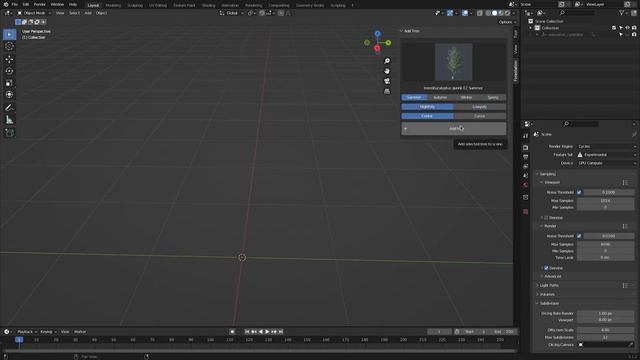640x360 pixels.
Task: Expand the Light Paths panel
Action: (x=549, y=286)
